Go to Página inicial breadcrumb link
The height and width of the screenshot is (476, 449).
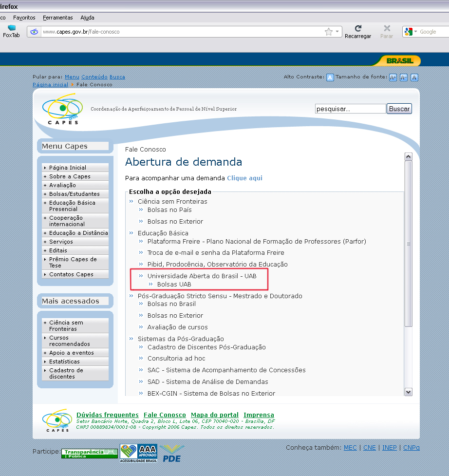point(50,84)
